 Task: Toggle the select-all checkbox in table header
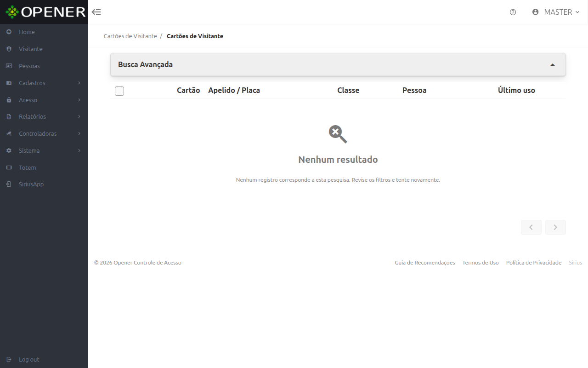pos(119,91)
